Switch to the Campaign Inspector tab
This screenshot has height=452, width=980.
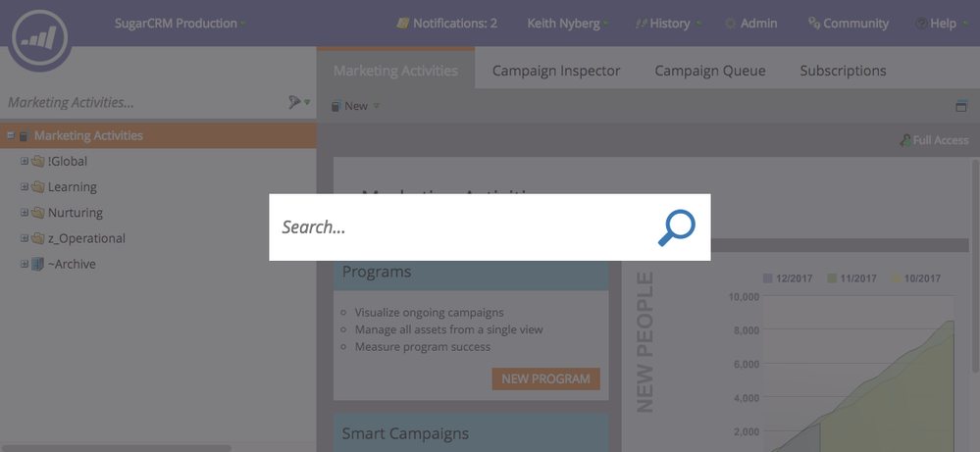tap(556, 71)
